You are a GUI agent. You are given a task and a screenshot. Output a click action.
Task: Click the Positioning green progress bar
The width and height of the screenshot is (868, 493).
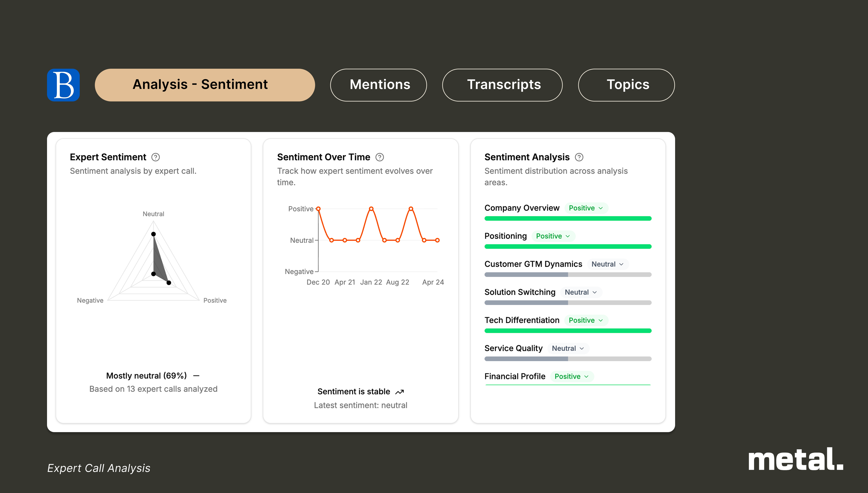[x=568, y=246]
